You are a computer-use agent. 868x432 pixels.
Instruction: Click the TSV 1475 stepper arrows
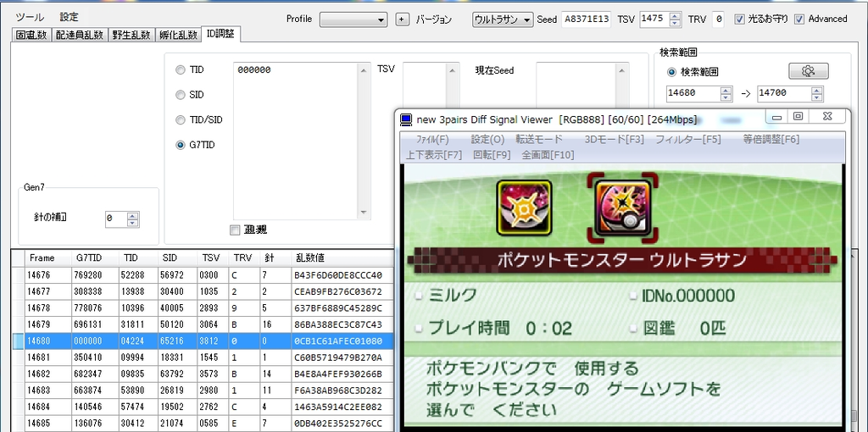pos(675,19)
